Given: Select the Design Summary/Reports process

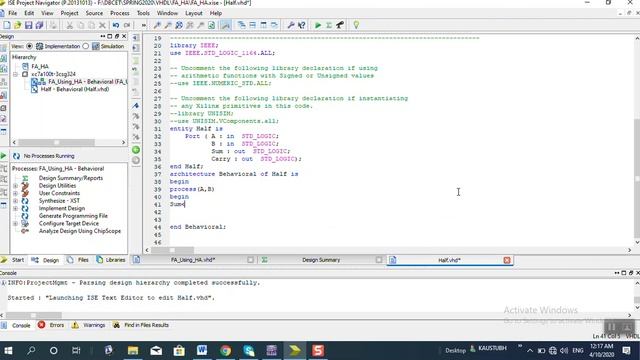Looking at the screenshot, I should click(x=71, y=178).
